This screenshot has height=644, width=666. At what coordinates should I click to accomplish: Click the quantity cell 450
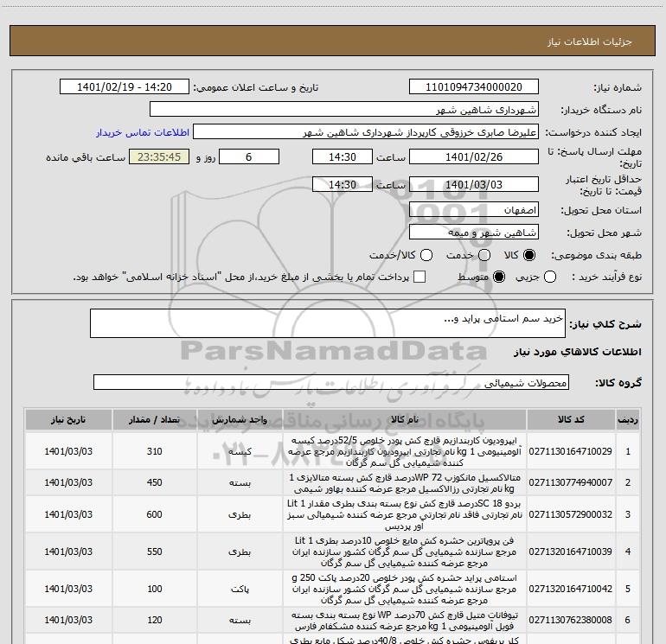coord(155,482)
